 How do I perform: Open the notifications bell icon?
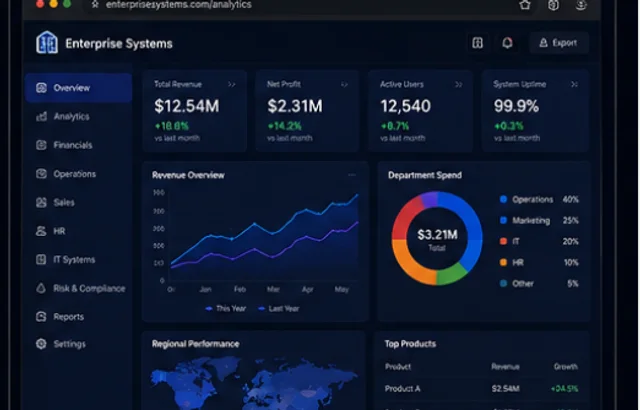click(x=507, y=42)
